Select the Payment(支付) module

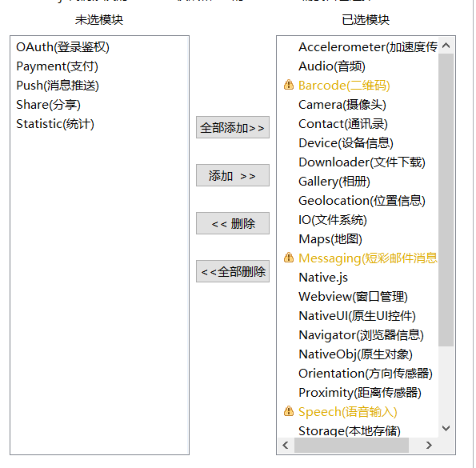pos(57,66)
